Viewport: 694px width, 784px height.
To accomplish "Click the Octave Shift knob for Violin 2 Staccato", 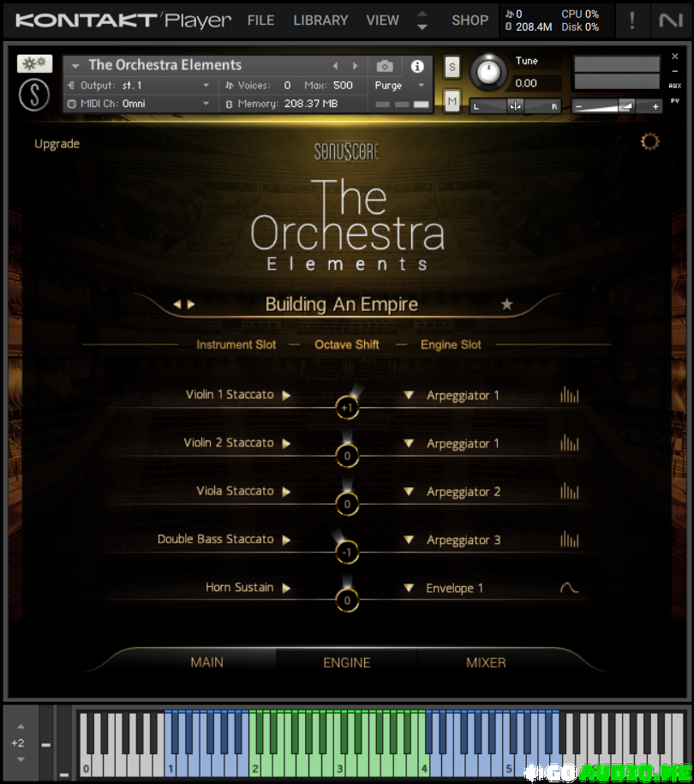I will [x=347, y=456].
